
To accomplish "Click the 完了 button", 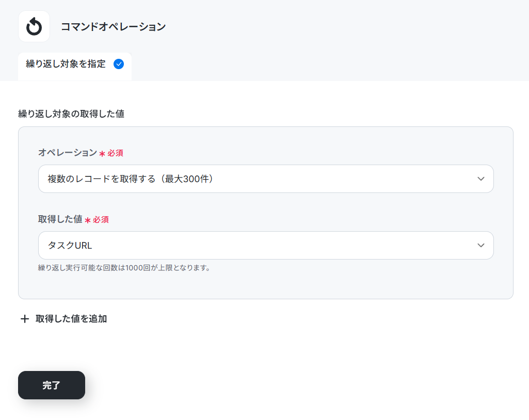I will click(x=52, y=385).
